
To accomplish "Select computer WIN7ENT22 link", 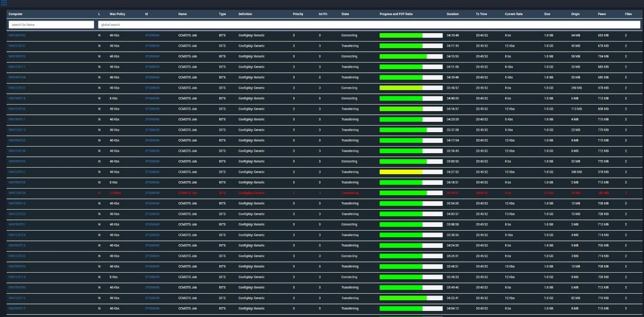I will (17, 88).
